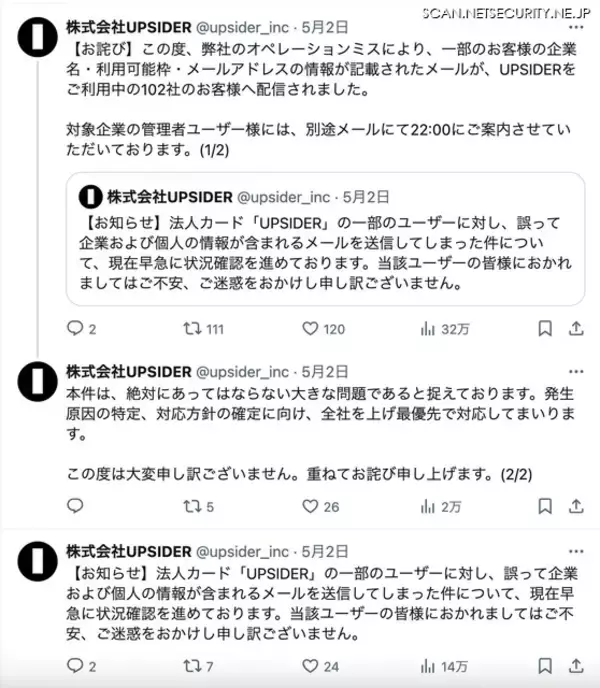Click the UPSIDER avatar on the second tweet

[x=32, y=383]
